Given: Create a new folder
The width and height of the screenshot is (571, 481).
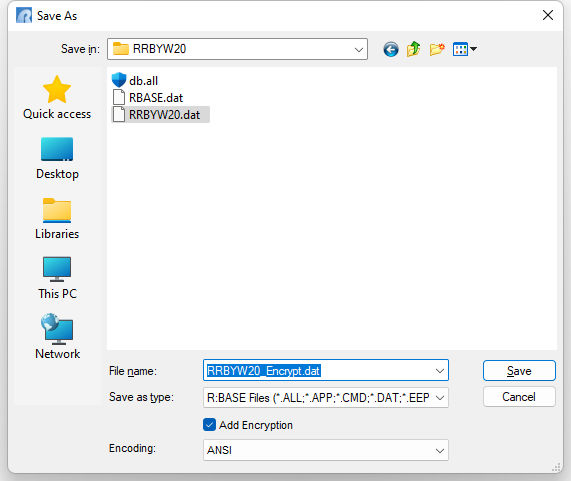Looking at the screenshot, I should pos(437,49).
